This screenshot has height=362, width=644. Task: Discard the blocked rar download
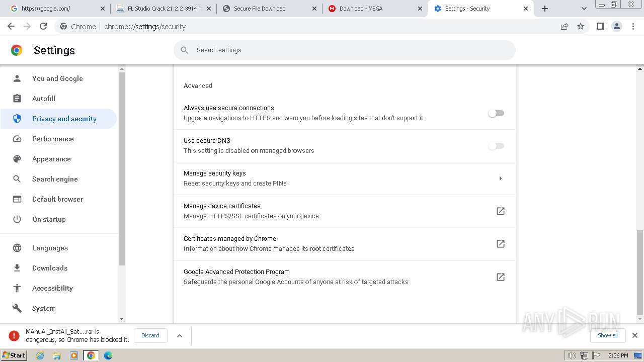point(150,335)
